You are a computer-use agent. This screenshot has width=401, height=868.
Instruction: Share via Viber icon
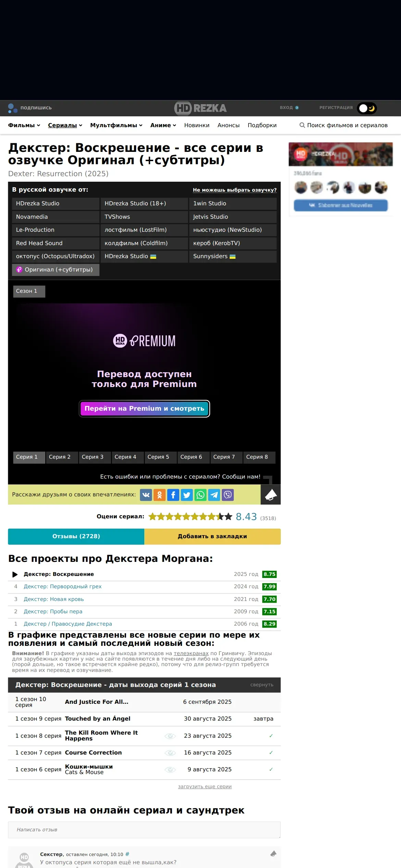pyautogui.click(x=228, y=495)
